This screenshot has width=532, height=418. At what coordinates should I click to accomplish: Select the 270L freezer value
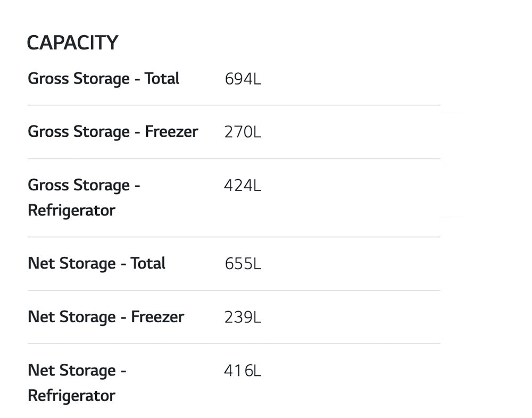[x=243, y=132]
